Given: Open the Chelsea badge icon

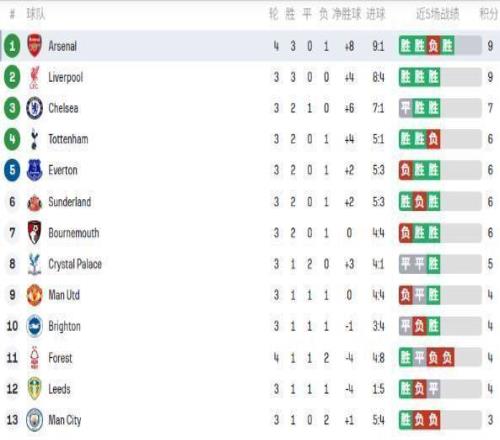Looking at the screenshot, I should point(34,108).
